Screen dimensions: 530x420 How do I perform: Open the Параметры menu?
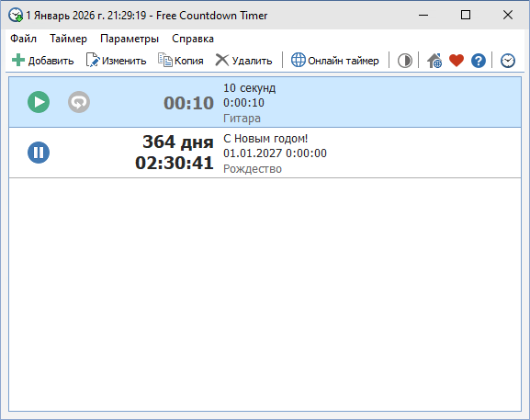[x=130, y=39]
